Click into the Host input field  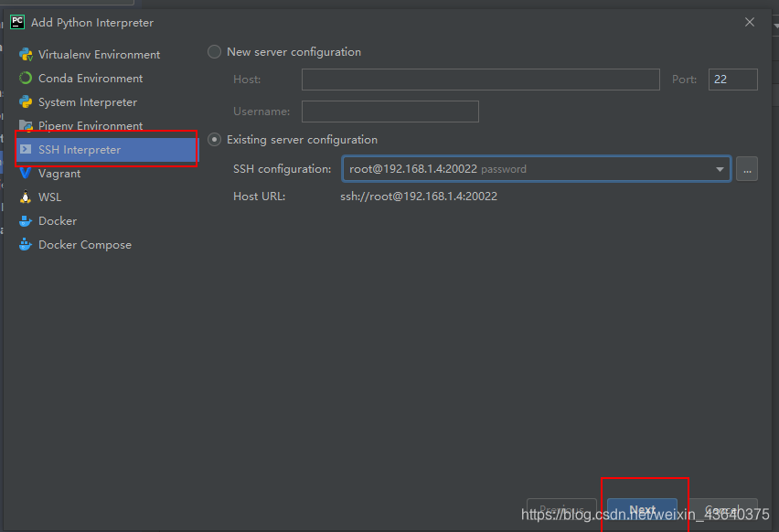click(480, 80)
